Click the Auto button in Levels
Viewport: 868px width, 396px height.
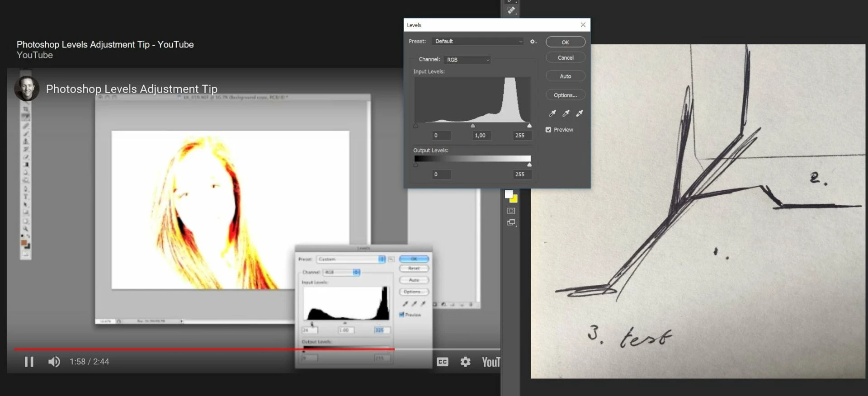(x=566, y=76)
